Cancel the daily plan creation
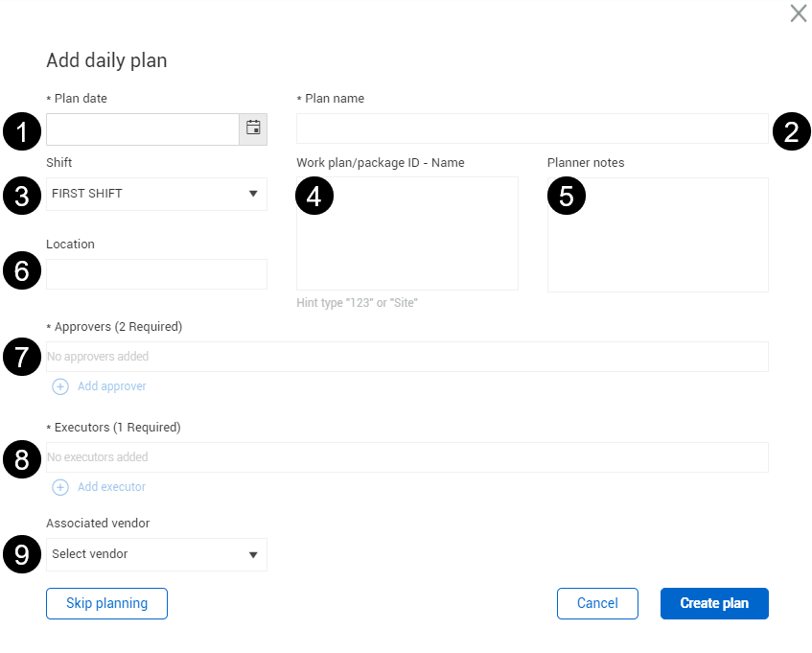 pos(597,603)
